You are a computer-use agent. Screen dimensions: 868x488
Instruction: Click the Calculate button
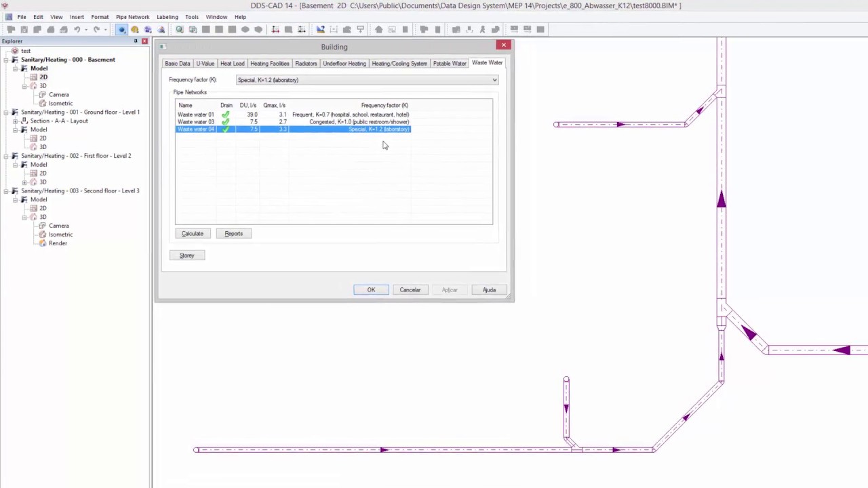click(x=193, y=234)
